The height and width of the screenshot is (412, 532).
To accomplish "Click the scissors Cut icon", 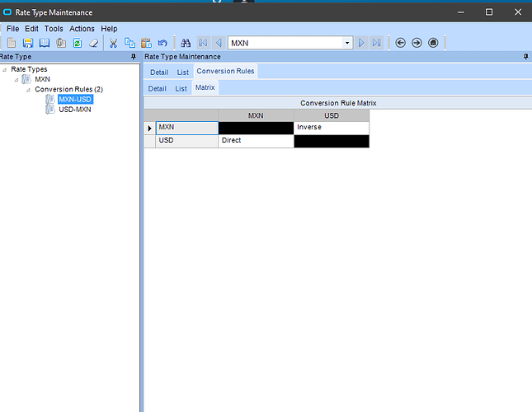I will click(113, 43).
